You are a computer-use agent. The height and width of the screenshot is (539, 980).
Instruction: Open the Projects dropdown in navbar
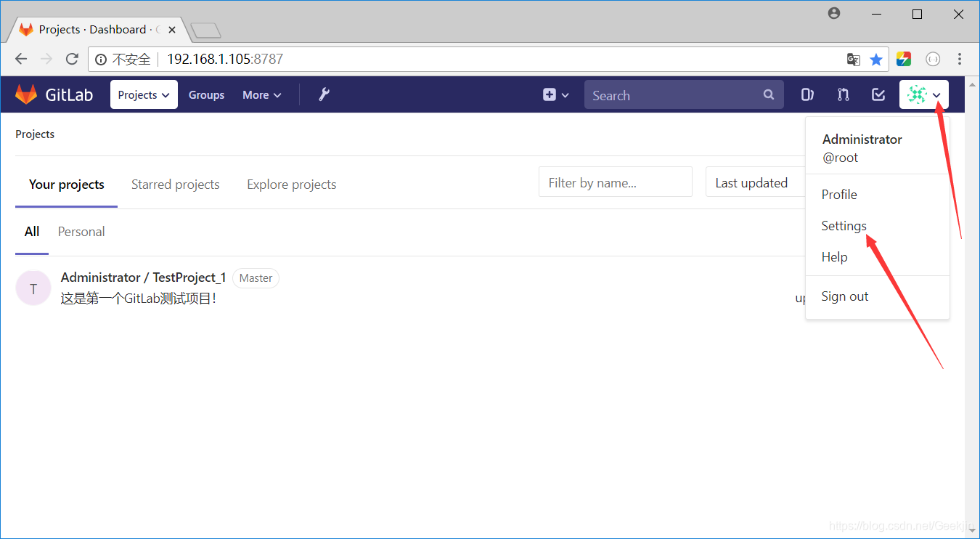[x=144, y=94]
